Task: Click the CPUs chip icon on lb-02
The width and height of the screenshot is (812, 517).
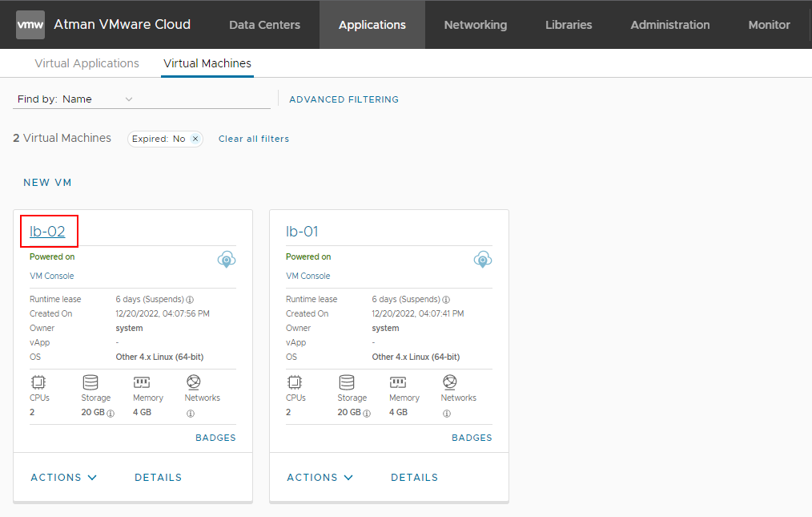Action: (x=38, y=382)
